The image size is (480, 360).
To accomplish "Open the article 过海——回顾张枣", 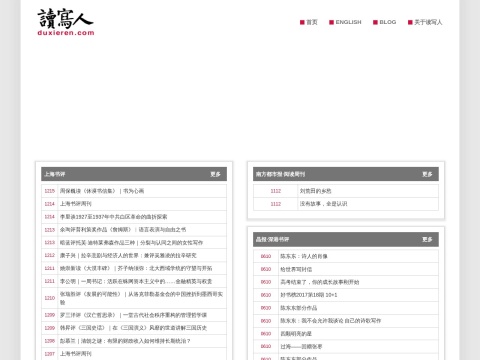I will click(x=301, y=347).
